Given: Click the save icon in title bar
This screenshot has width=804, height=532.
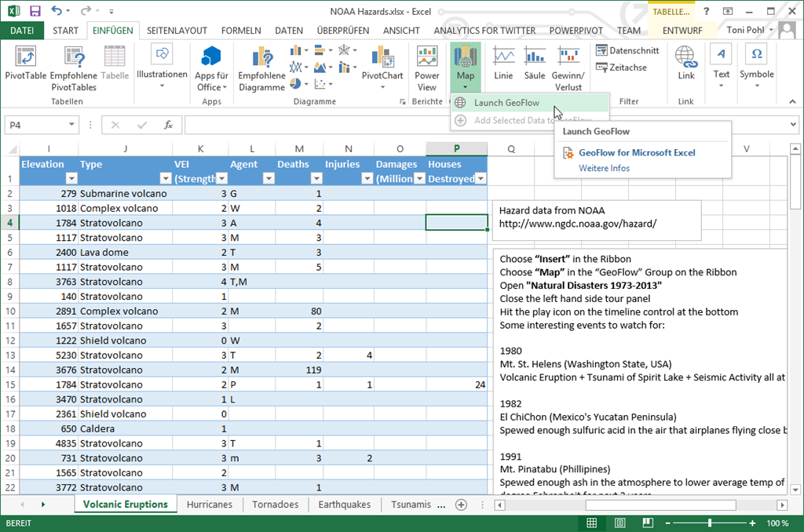Looking at the screenshot, I should pos(35,11).
